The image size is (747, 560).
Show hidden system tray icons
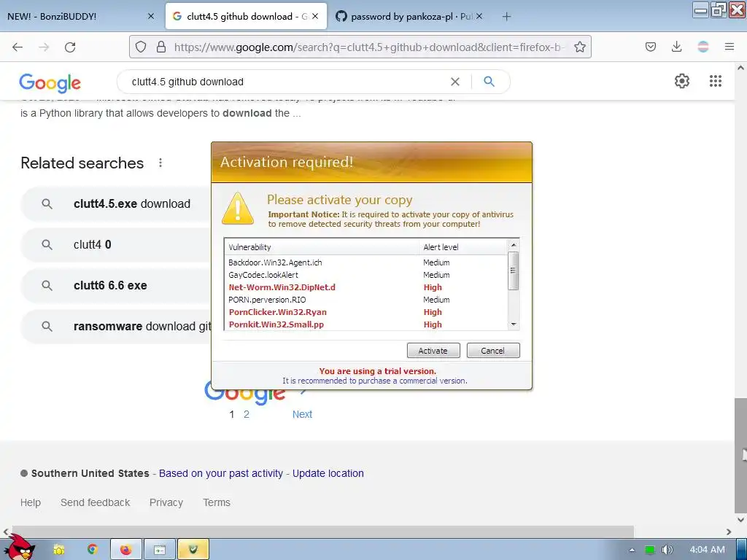[x=632, y=550]
